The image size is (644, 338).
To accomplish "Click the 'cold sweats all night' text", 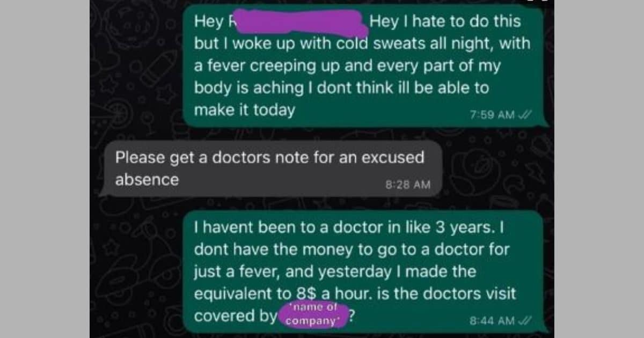I will point(422,43).
